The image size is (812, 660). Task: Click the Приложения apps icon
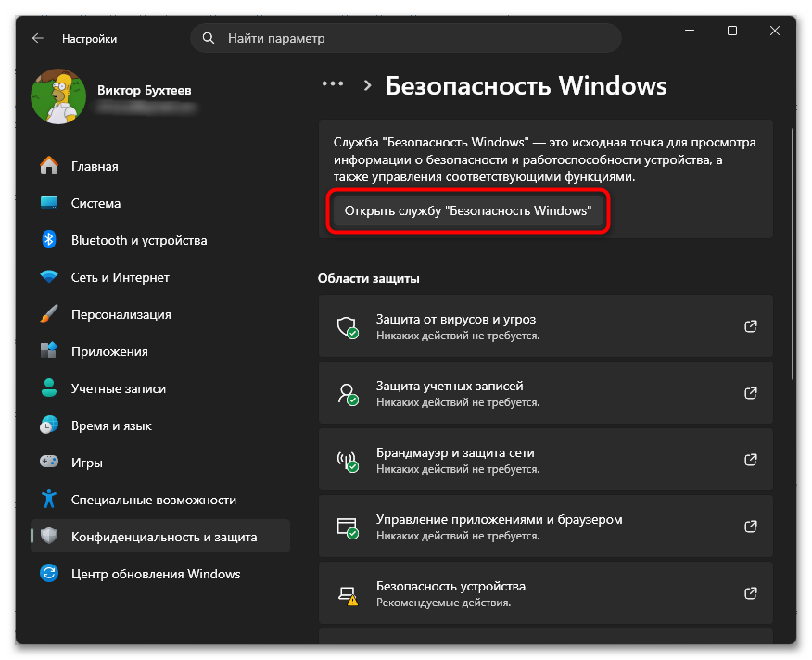pyautogui.click(x=49, y=350)
